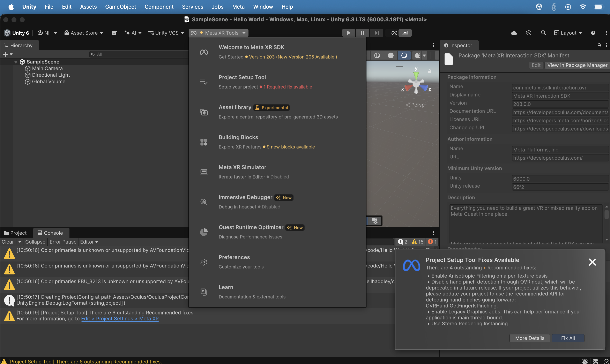This screenshot has height=364, width=610.
Task: Open the Unity 6 logo menu
Action: (x=17, y=33)
